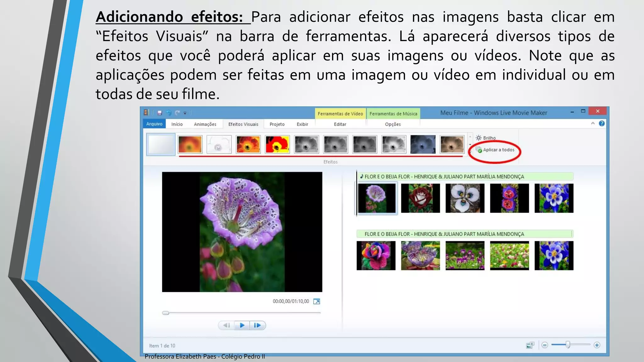Click the Movie Maker application icon

point(146,112)
